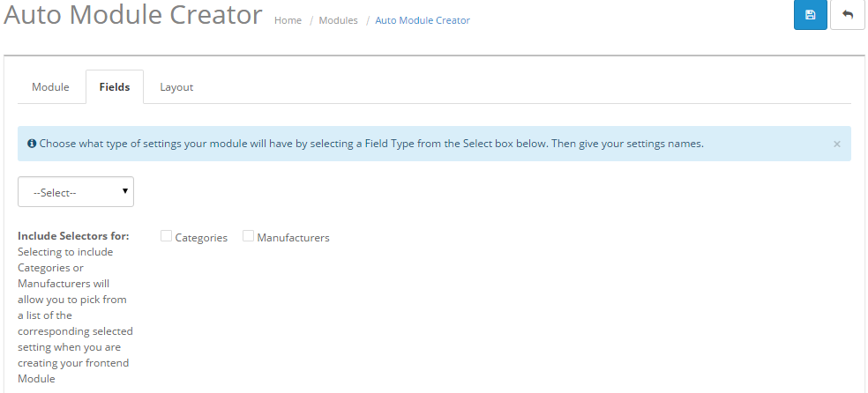Go to Home in the breadcrumb
This screenshot has height=393, width=868.
pyautogui.click(x=288, y=20)
